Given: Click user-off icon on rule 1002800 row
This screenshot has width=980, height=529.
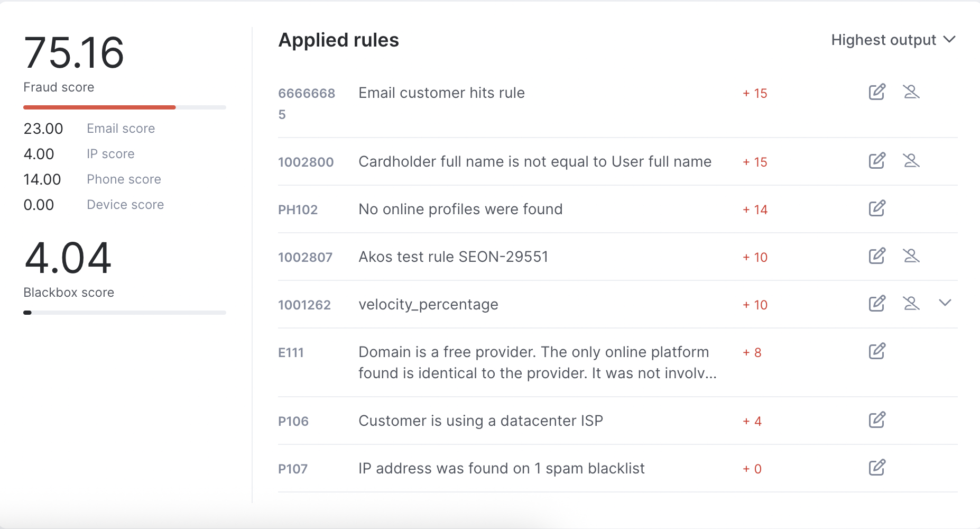Looking at the screenshot, I should coord(911,161).
